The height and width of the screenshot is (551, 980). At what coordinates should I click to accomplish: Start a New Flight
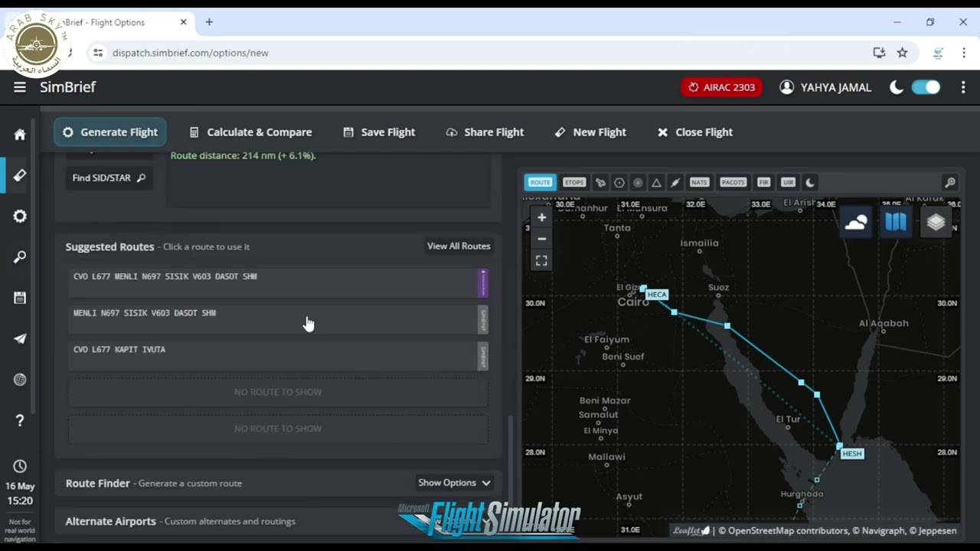pyautogui.click(x=590, y=132)
